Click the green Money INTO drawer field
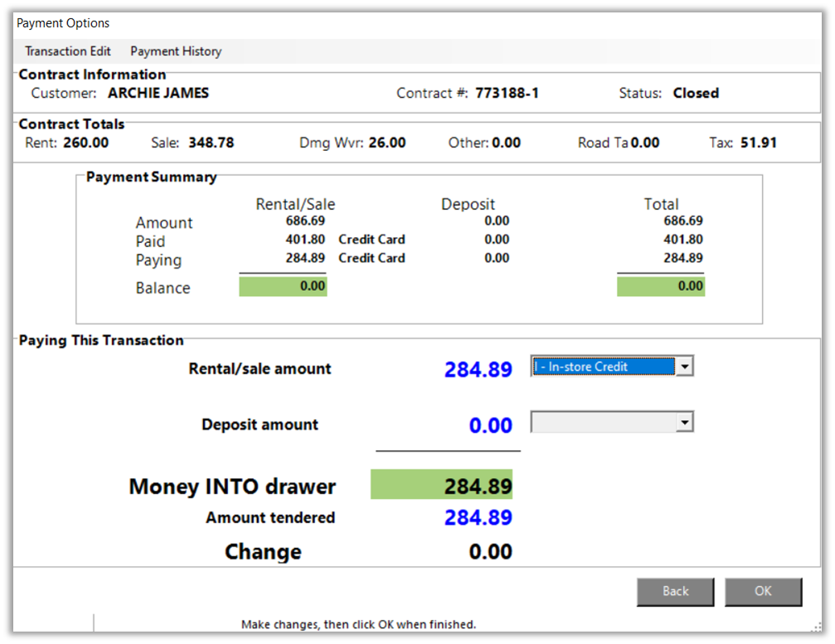Screen dimensions: 835x644 click(441, 486)
